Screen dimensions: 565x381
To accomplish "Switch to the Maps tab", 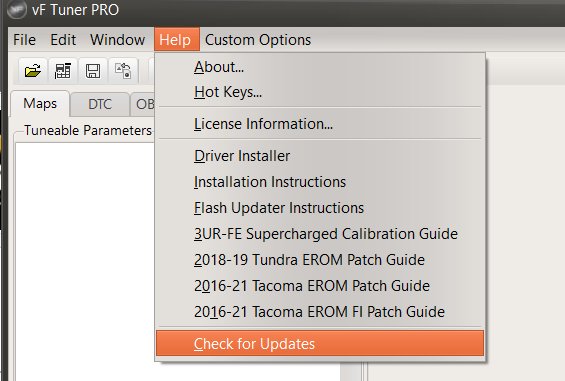I will pyautogui.click(x=40, y=104).
